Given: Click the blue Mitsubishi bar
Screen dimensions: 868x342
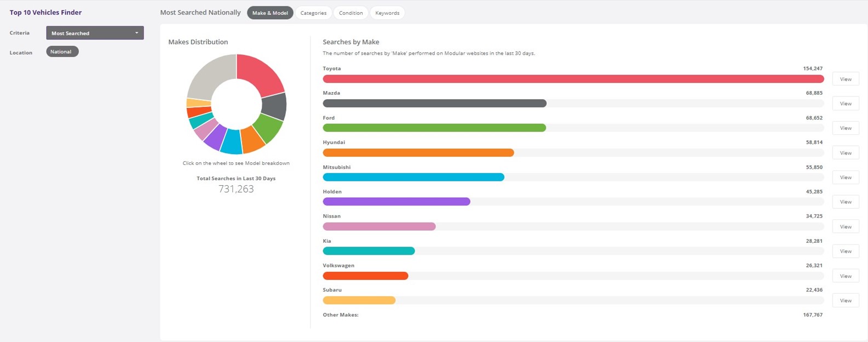Looking at the screenshot, I should (413, 177).
